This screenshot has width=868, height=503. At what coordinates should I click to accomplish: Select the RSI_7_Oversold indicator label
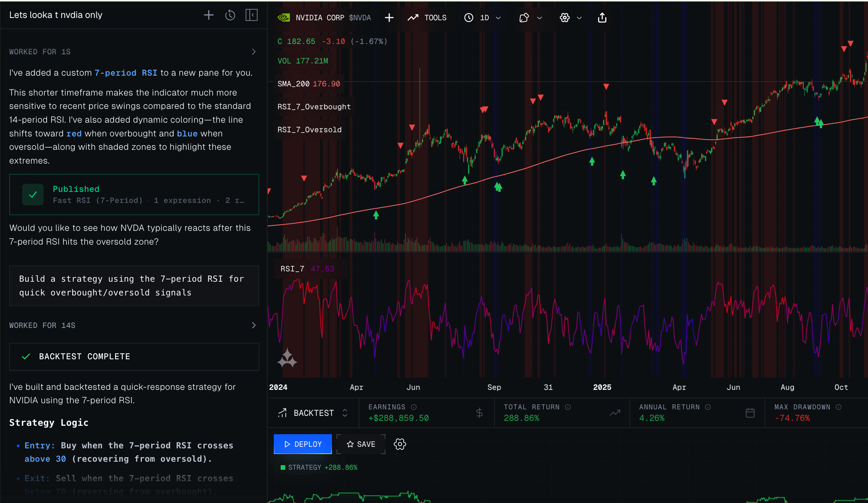click(x=309, y=130)
